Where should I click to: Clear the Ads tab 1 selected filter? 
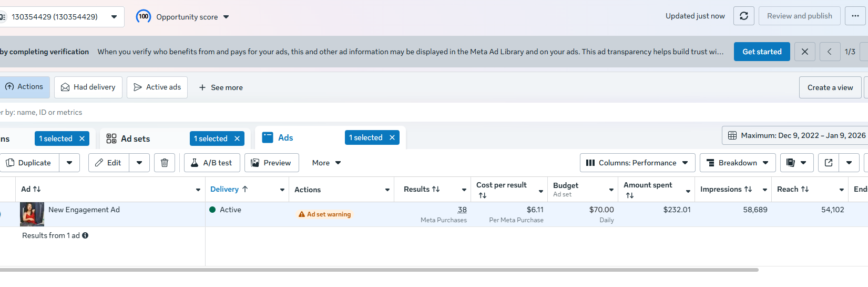[392, 137]
